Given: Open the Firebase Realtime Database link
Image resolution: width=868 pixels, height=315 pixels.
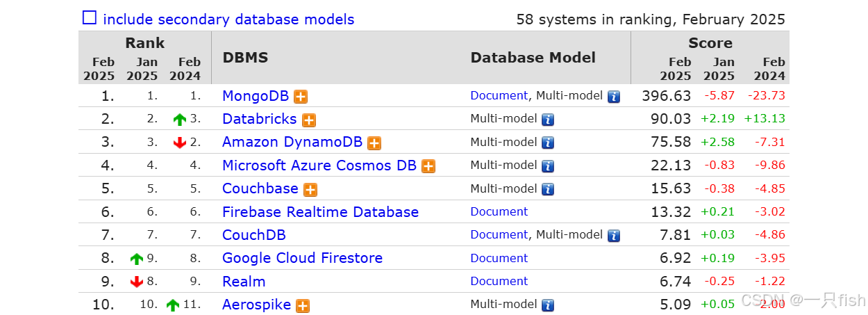Looking at the screenshot, I should [321, 212].
